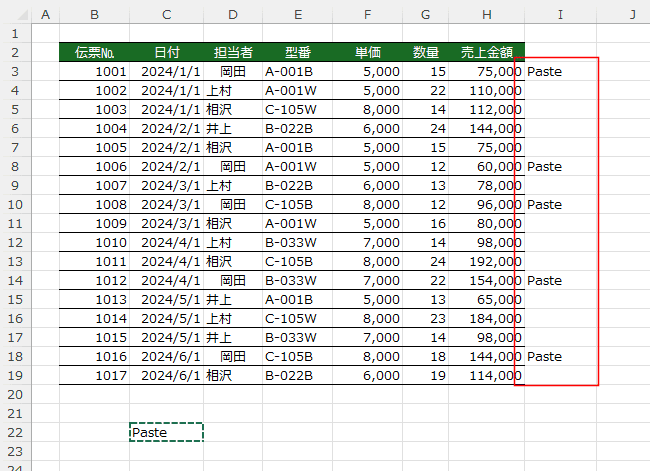Click model B-022B in row 9
Viewport: 650px width, 471px height.
click(298, 186)
